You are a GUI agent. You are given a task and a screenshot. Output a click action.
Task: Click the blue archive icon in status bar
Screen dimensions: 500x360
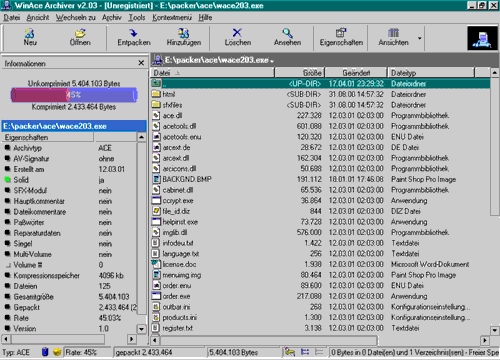coord(45,352)
